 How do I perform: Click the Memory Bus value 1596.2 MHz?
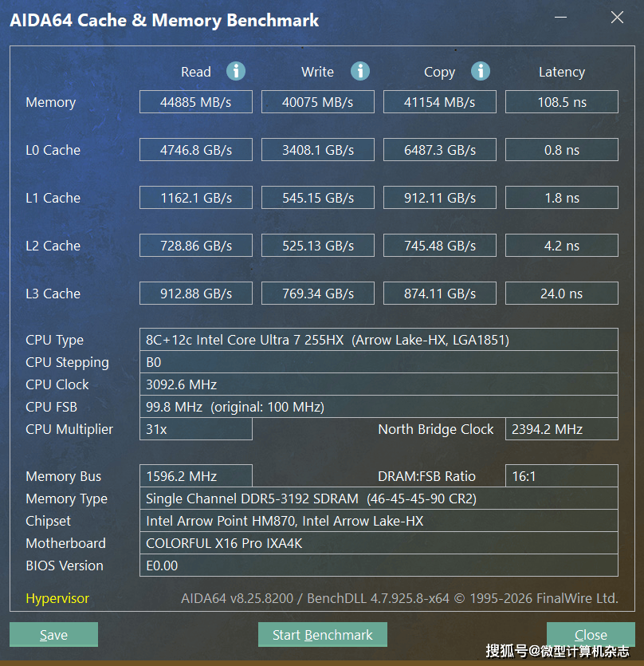tap(196, 475)
